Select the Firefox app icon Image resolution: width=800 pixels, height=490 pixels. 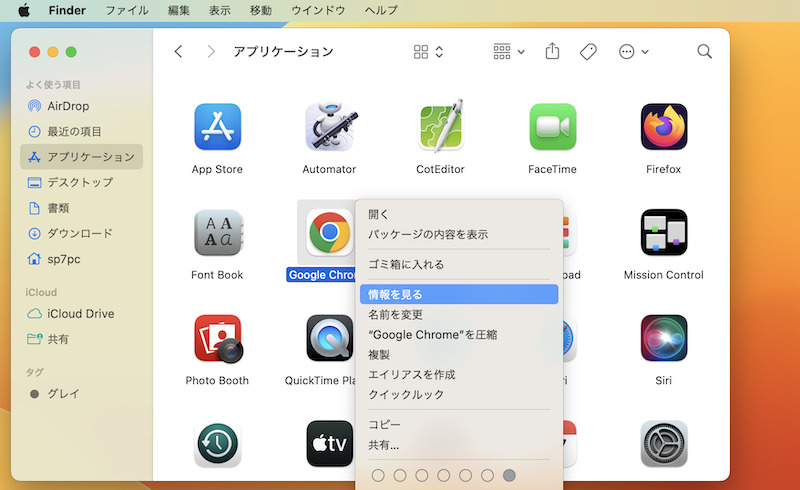(664, 128)
